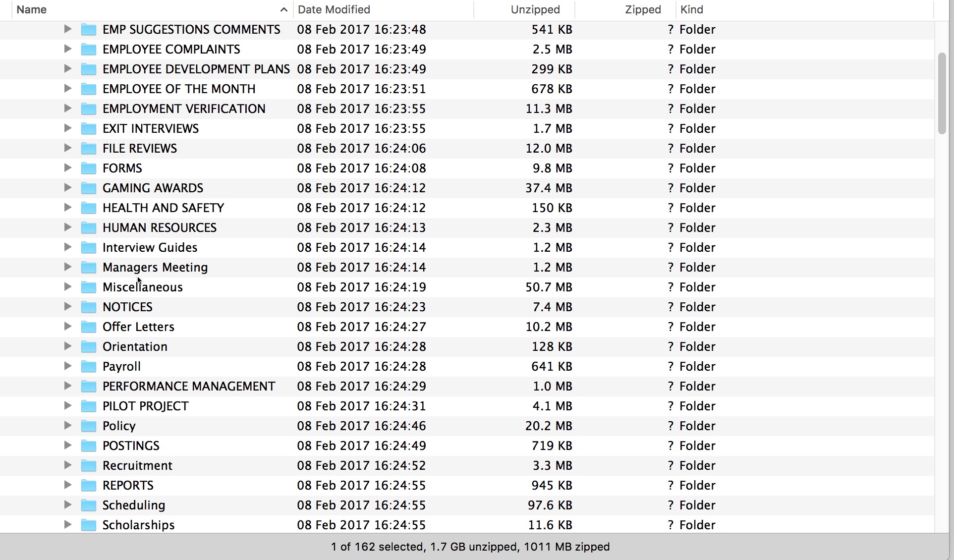
Task: Click the EMPLOYEE OF THE MONTH folder icon
Action: (x=89, y=89)
